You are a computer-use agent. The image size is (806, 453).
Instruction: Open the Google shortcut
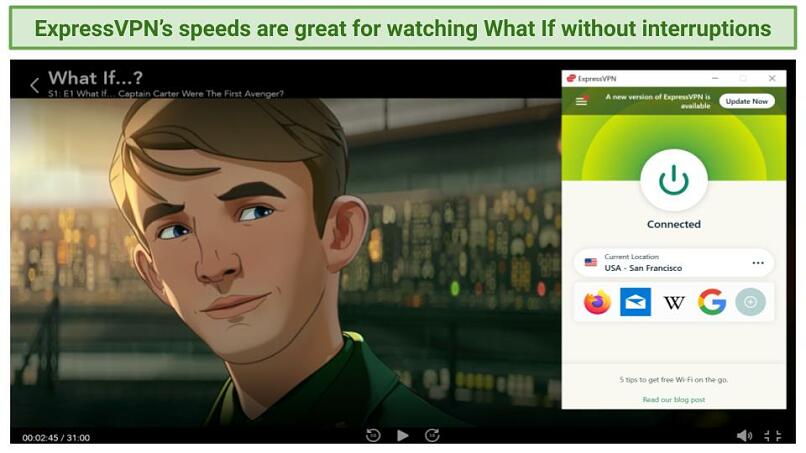pos(712,302)
